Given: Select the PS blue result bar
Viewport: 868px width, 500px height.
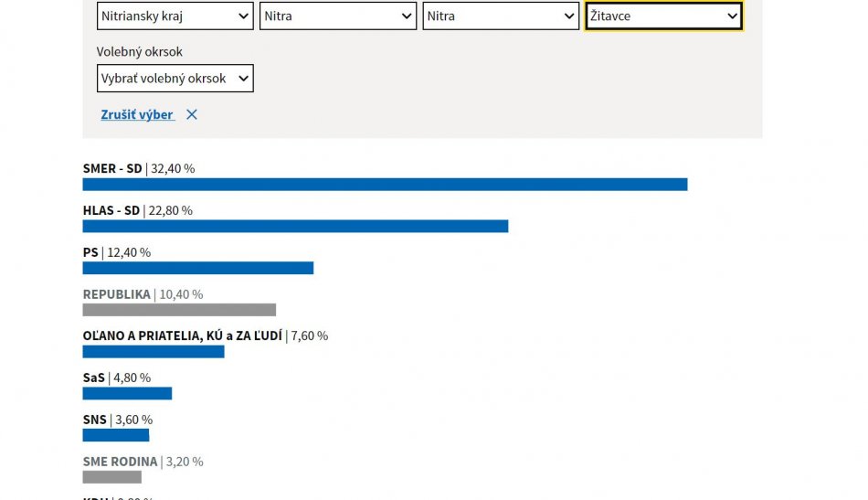Looking at the screenshot, I should pyautogui.click(x=198, y=268).
